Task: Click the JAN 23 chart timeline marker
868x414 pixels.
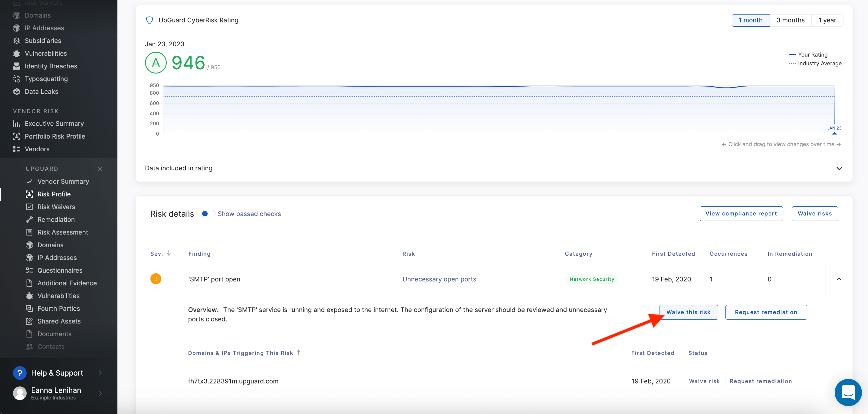Action: pos(834,133)
